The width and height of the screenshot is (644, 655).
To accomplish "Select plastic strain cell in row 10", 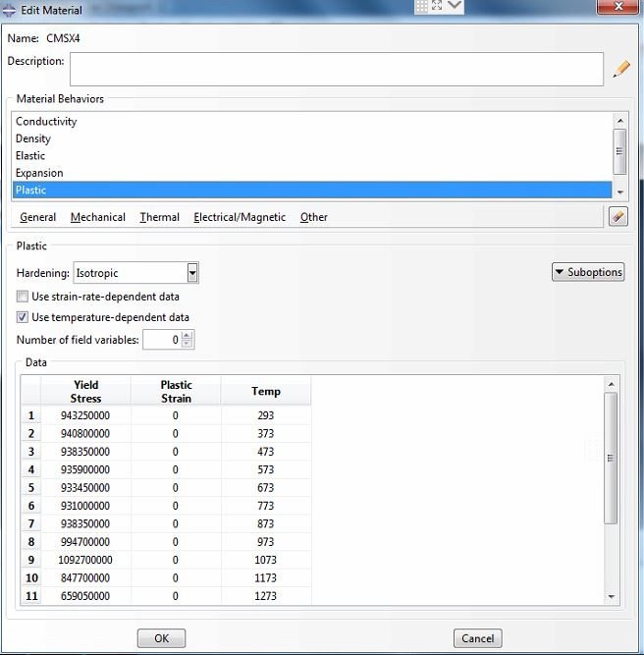I will coord(176,577).
